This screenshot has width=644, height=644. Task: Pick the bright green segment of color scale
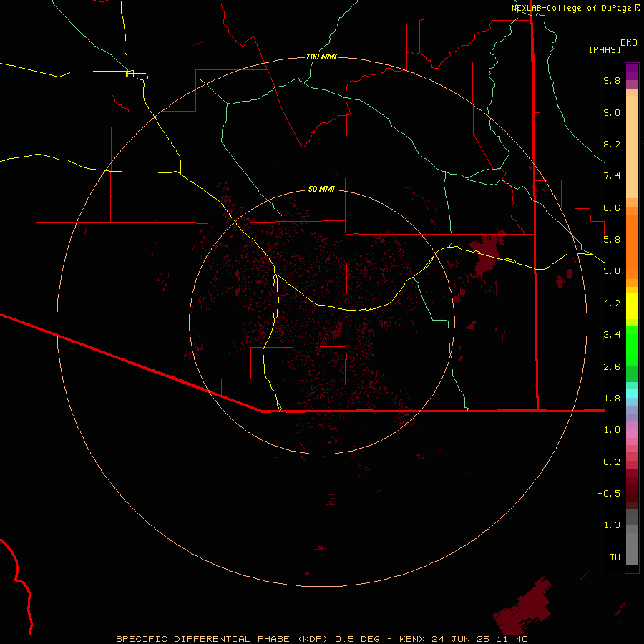[x=632, y=345]
